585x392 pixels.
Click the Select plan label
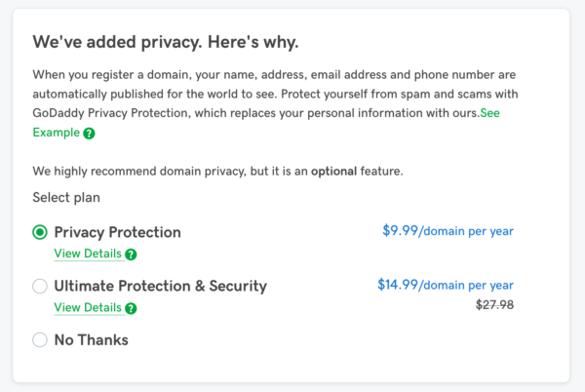[66, 197]
